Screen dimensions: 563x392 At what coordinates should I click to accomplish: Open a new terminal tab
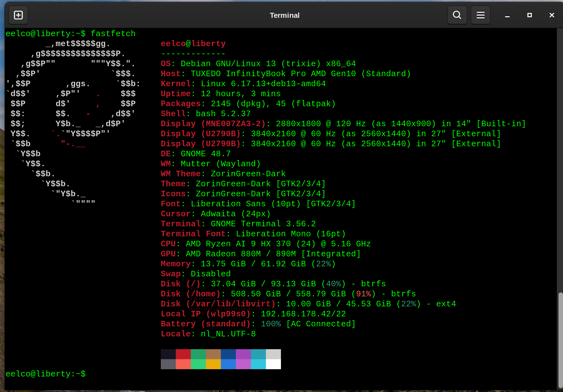[18, 15]
